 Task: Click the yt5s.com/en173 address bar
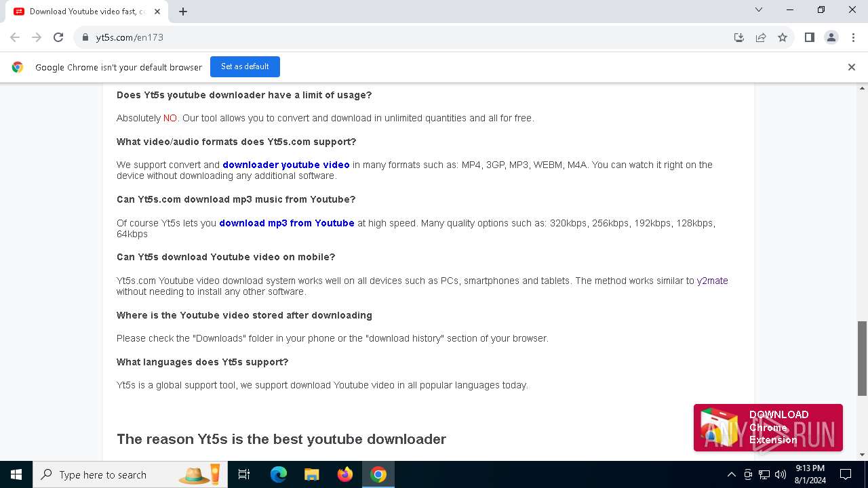(407, 37)
